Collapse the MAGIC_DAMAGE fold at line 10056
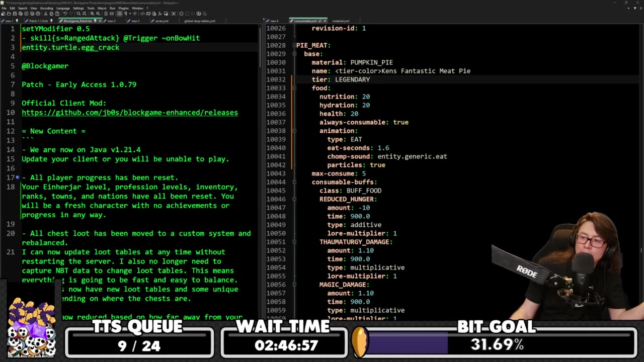 tap(294, 285)
